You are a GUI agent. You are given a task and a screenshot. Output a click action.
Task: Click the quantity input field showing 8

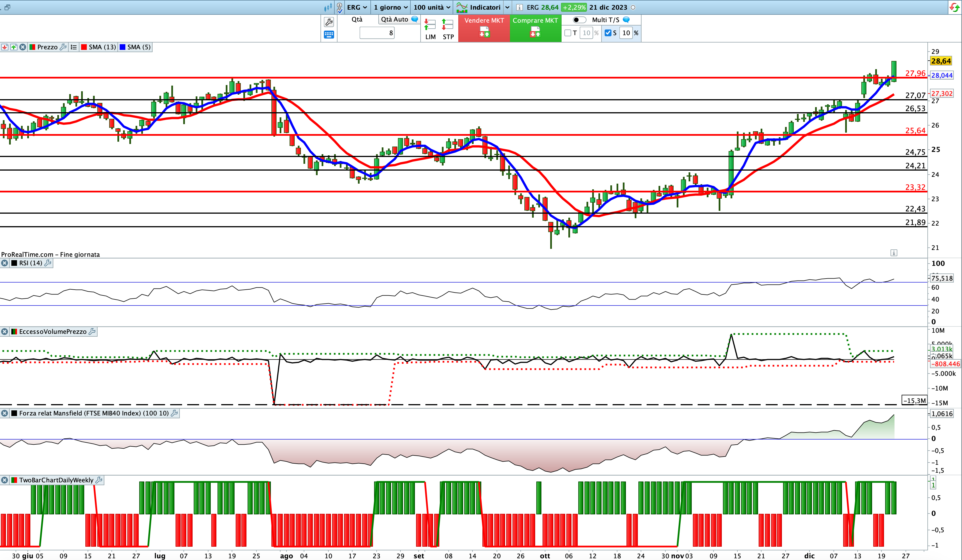tap(377, 33)
